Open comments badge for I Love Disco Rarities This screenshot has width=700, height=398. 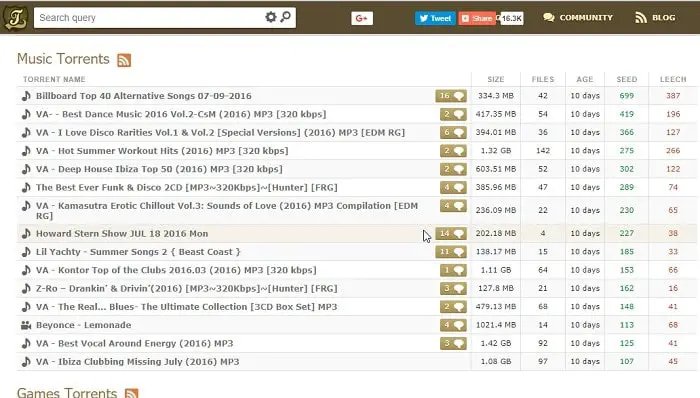tap(453, 133)
